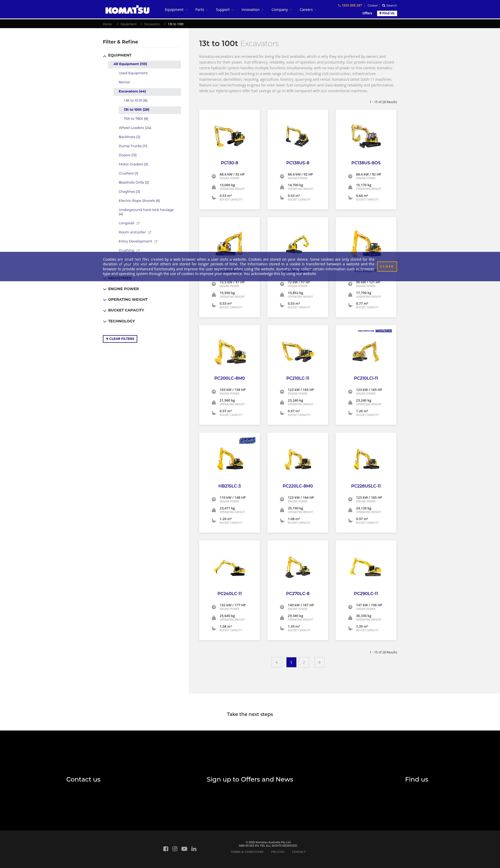Click the bucket capacity icon on the PC130-8 card
The height and width of the screenshot is (868, 500).
214,197
